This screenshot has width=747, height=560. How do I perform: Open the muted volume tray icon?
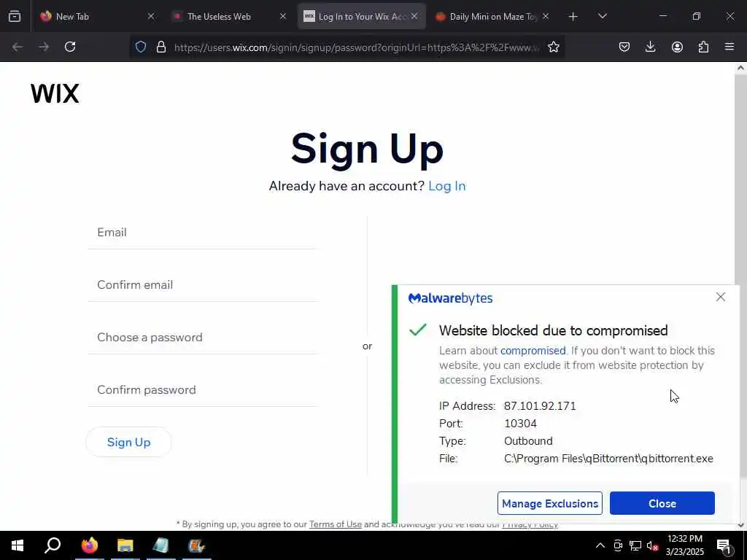(652, 545)
